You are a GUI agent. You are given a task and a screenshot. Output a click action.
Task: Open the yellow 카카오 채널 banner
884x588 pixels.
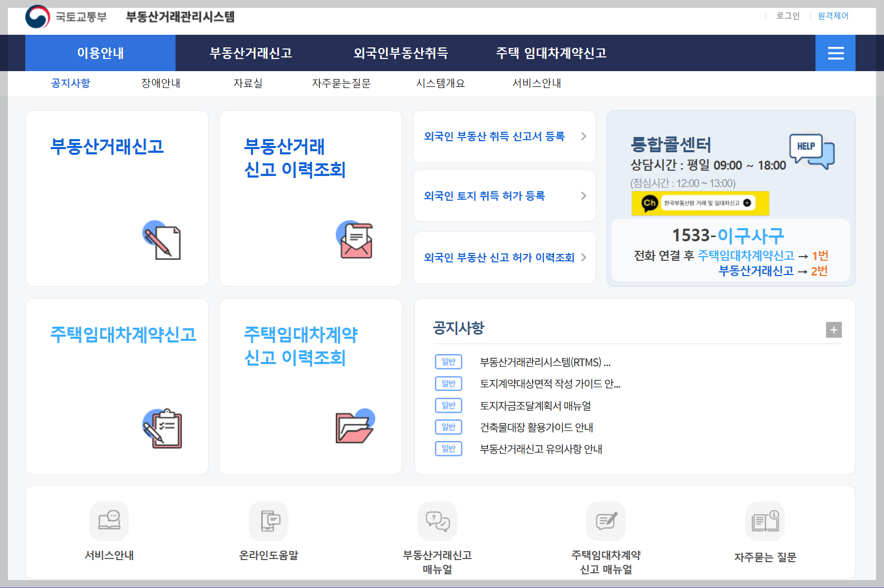click(700, 203)
